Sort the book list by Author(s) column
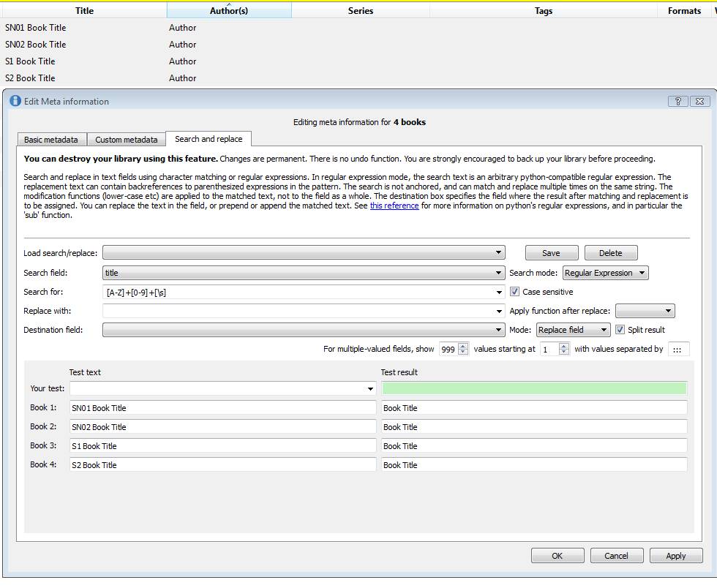The height and width of the screenshot is (588, 717). point(228,10)
